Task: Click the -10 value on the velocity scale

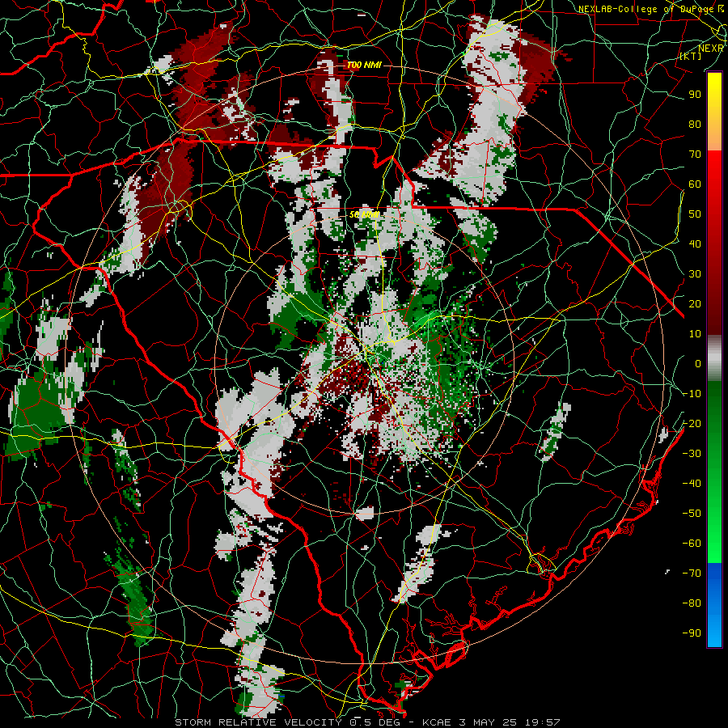Action: tap(692, 394)
